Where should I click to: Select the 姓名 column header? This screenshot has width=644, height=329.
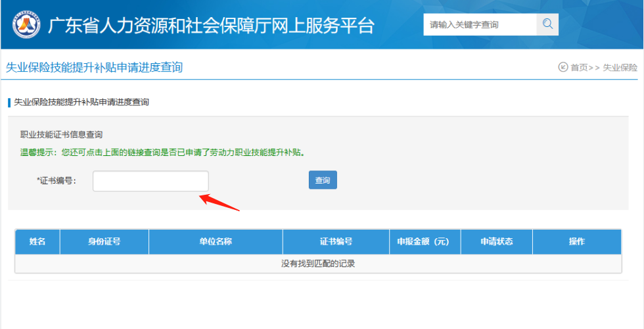(x=37, y=241)
